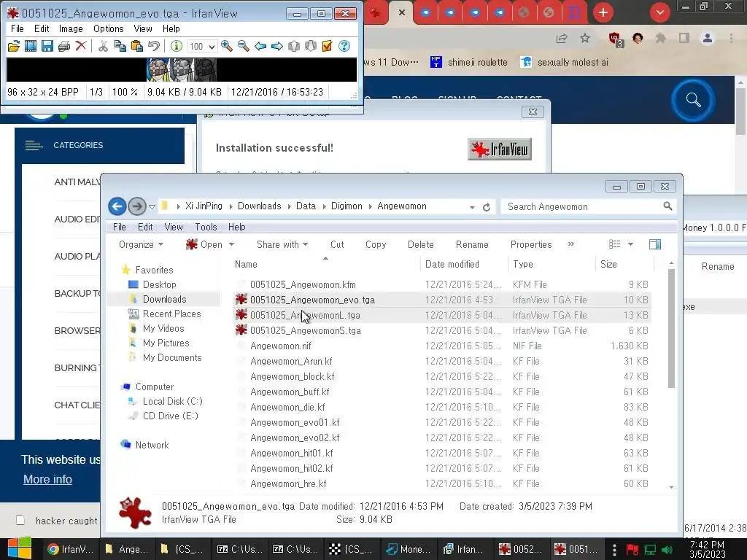This screenshot has width=747, height=560.
Task: Open image Information icon in IrfanView
Action: coord(177,46)
